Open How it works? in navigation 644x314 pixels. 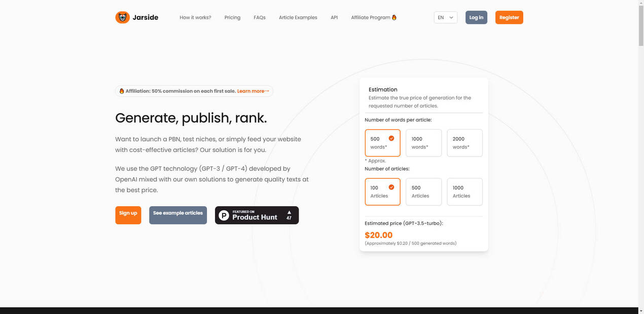[x=195, y=17]
